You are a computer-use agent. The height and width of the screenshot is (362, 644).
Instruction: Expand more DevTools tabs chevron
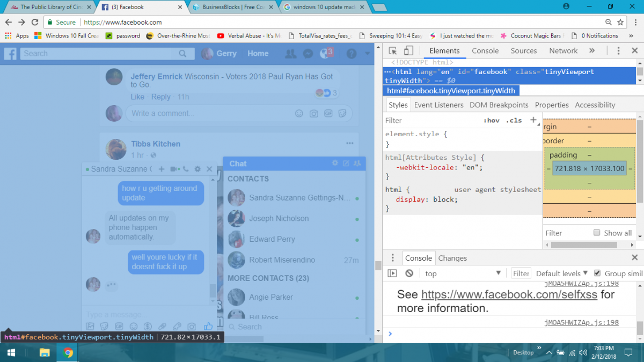[x=592, y=51]
